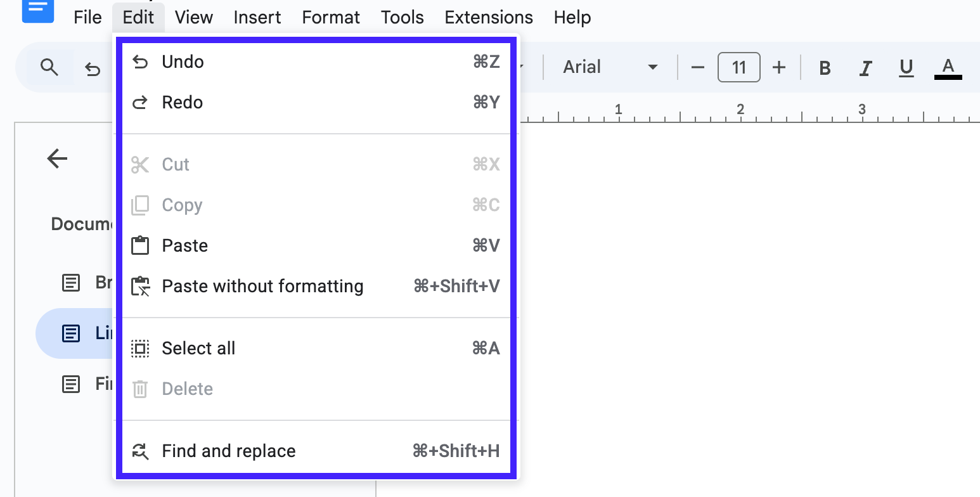Toggle italic formatting

865,68
